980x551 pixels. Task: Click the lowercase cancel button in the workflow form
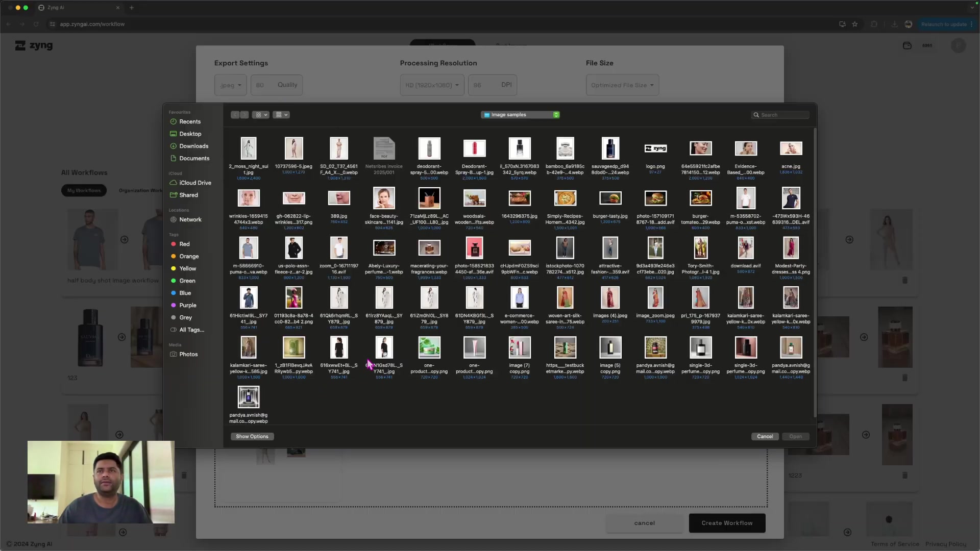644,523
